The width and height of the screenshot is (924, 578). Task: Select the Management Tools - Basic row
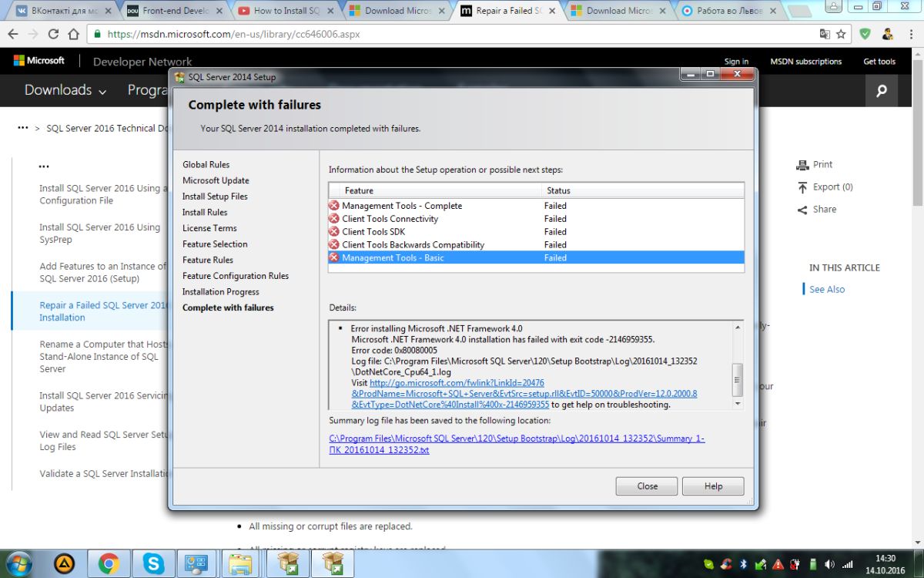[x=536, y=257]
